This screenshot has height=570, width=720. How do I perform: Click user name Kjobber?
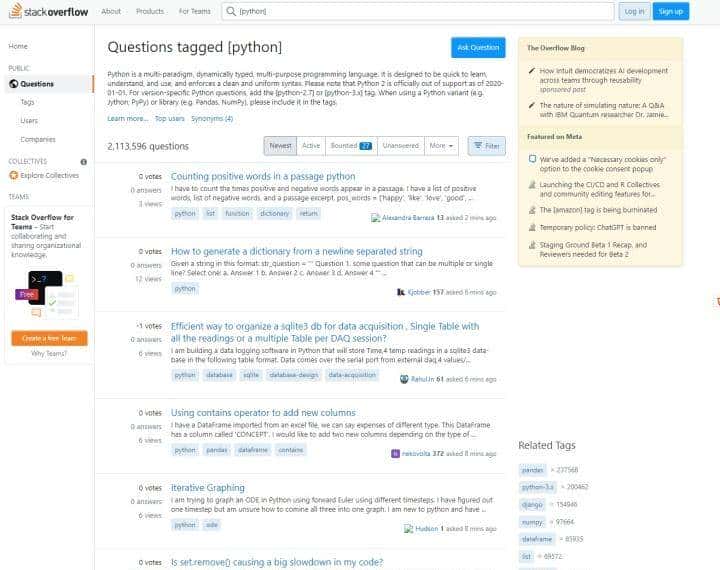pos(419,292)
